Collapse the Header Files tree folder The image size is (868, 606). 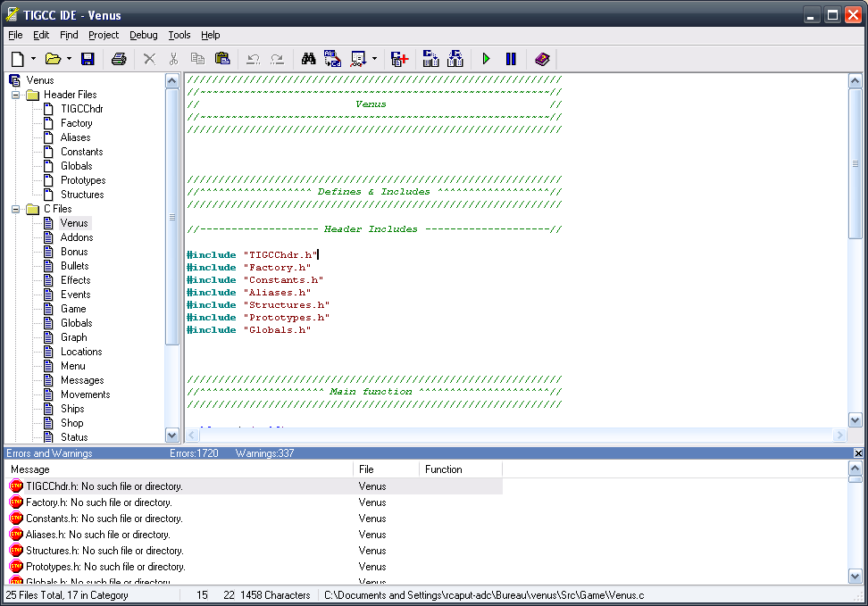pos(15,95)
